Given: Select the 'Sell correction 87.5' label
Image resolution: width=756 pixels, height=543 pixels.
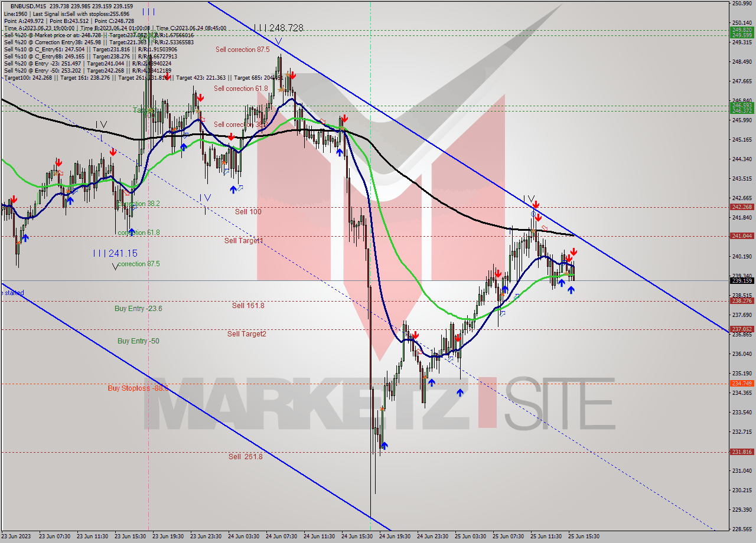Looking at the screenshot, I should point(243,50).
